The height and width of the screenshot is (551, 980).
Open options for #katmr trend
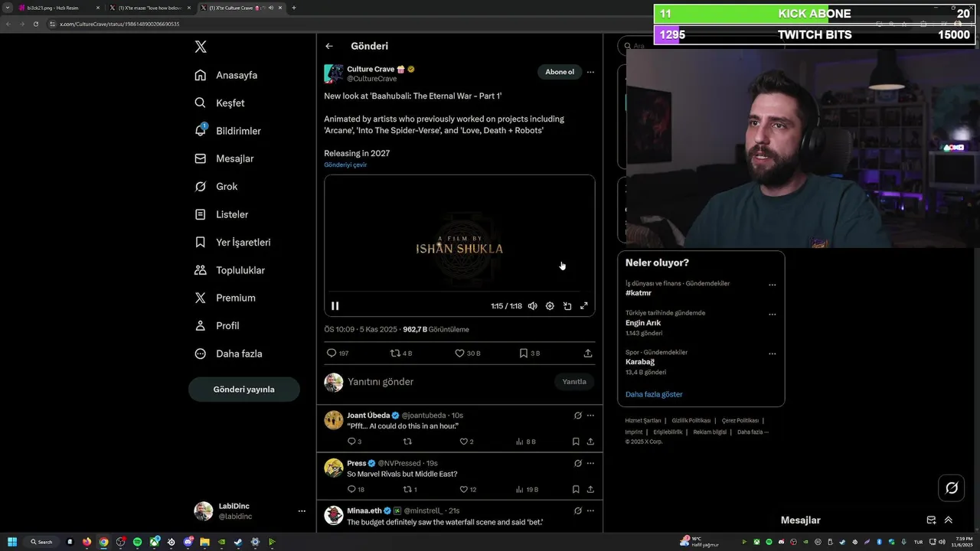[772, 285]
